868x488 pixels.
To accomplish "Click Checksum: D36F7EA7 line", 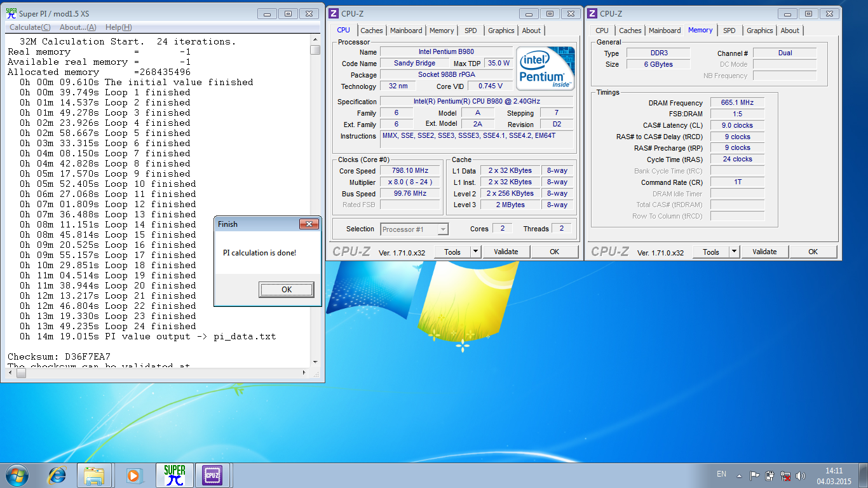I will (x=59, y=356).
